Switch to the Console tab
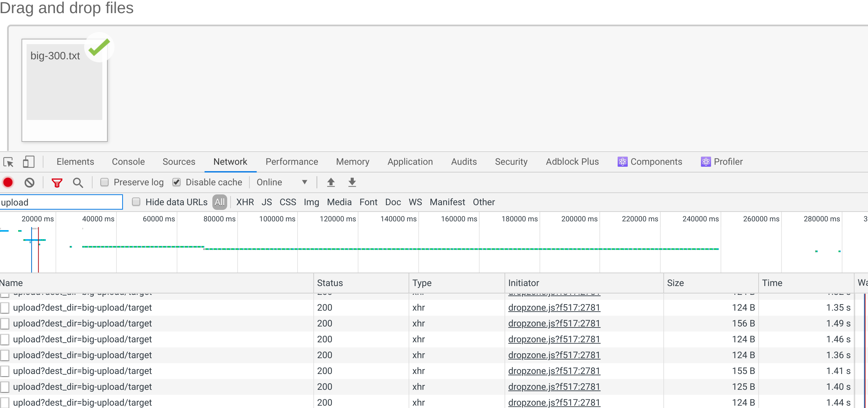The image size is (868, 408). pyautogui.click(x=128, y=161)
